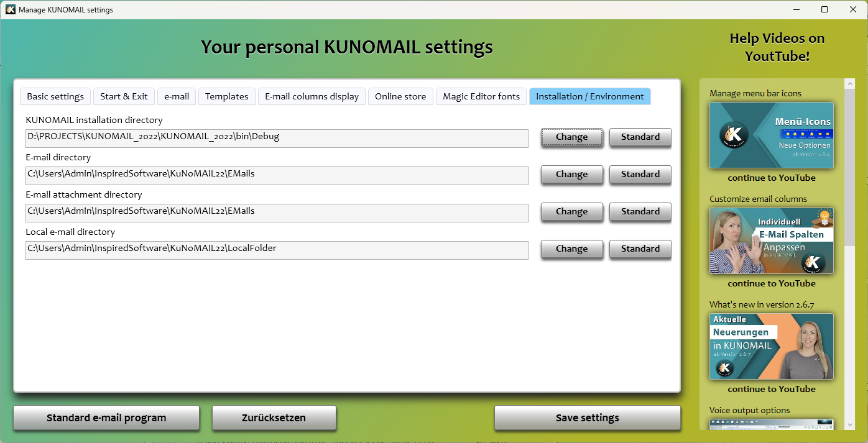Click the 'Help Videos on YoutTube!' heading

click(777, 47)
